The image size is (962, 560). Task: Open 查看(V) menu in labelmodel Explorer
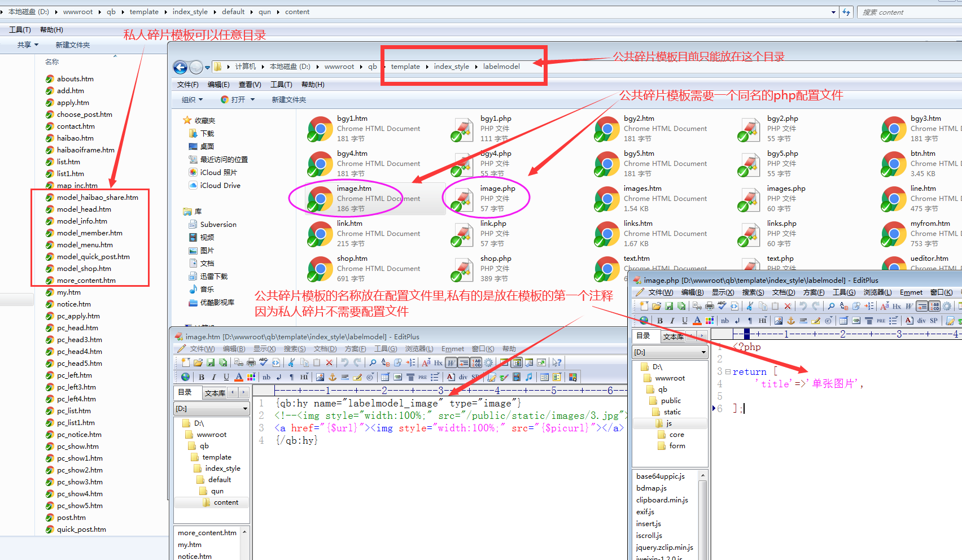coord(250,85)
